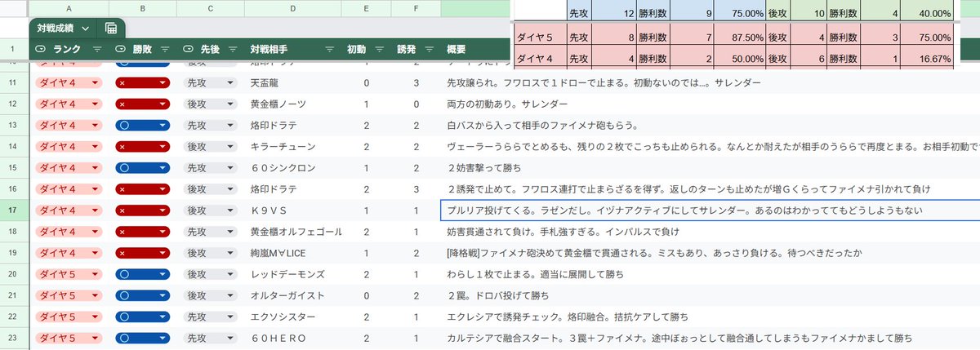Image resolution: width=980 pixels, height=350 pixels.
Task: Click the column type icon before 先後
Action: [x=189, y=50]
